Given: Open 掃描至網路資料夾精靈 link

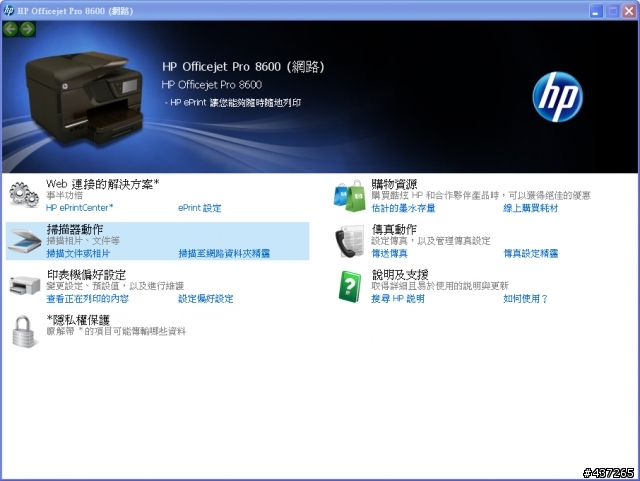Looking at the screenshot, I should tap(224, 254).
